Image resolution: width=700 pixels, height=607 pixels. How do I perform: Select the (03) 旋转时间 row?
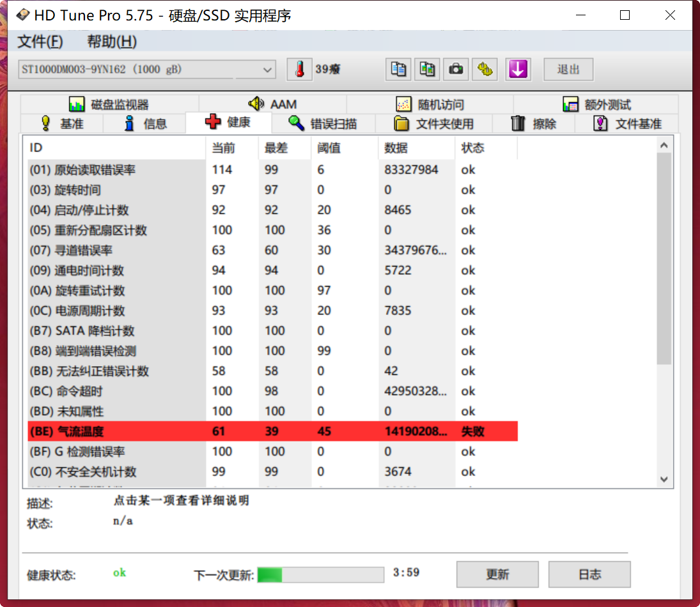273,190
